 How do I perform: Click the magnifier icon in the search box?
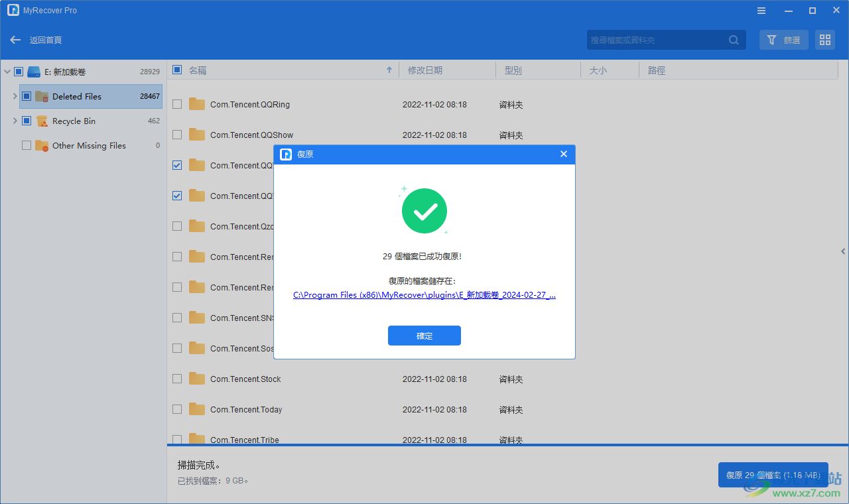coord(734,40)
